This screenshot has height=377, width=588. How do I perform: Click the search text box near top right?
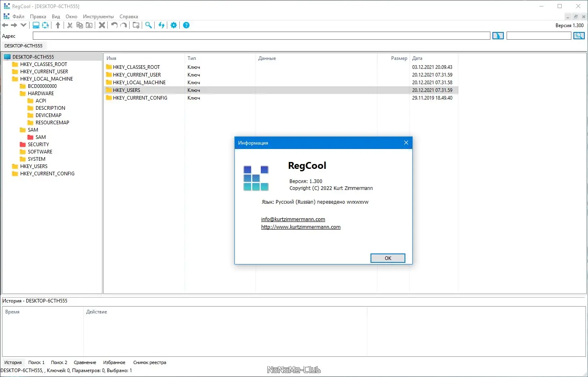click(x=539, y=36)
